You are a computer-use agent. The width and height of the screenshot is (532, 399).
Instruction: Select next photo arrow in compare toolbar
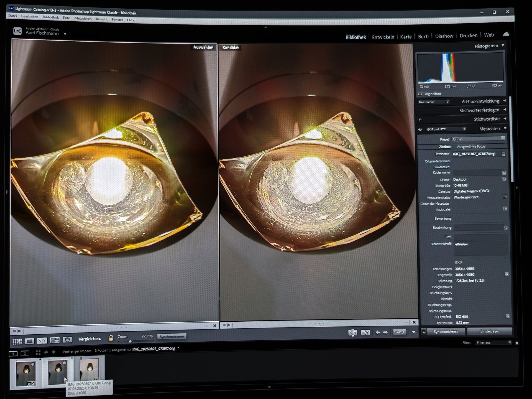385,332
